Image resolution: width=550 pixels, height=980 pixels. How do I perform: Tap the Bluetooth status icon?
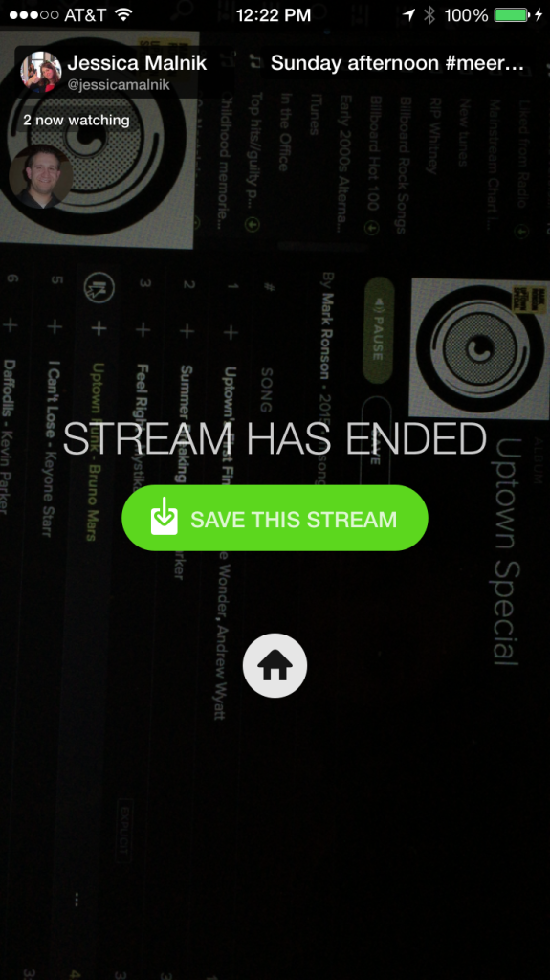(x=429, y=15)
